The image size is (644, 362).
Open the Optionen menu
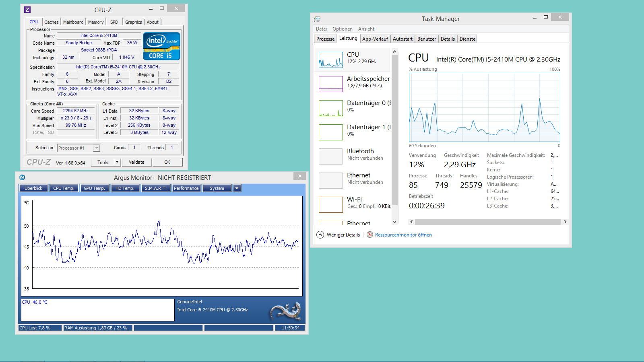click(x=343, y=29)
